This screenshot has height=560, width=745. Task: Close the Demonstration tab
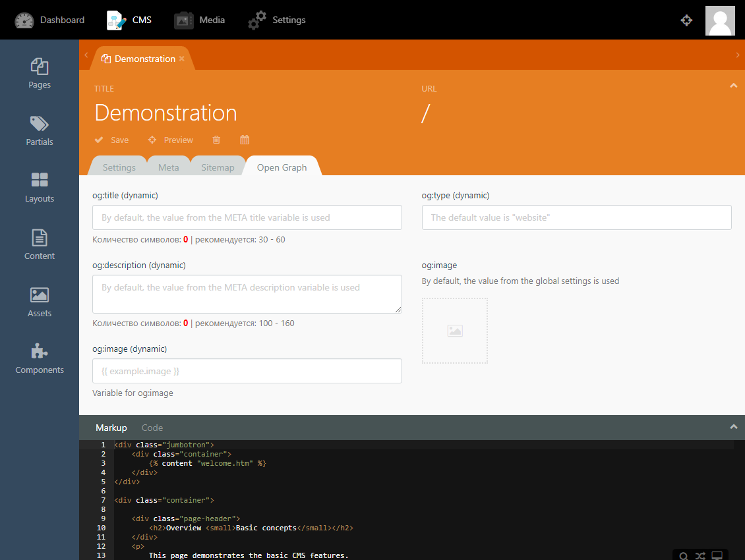tap(181, 59)
